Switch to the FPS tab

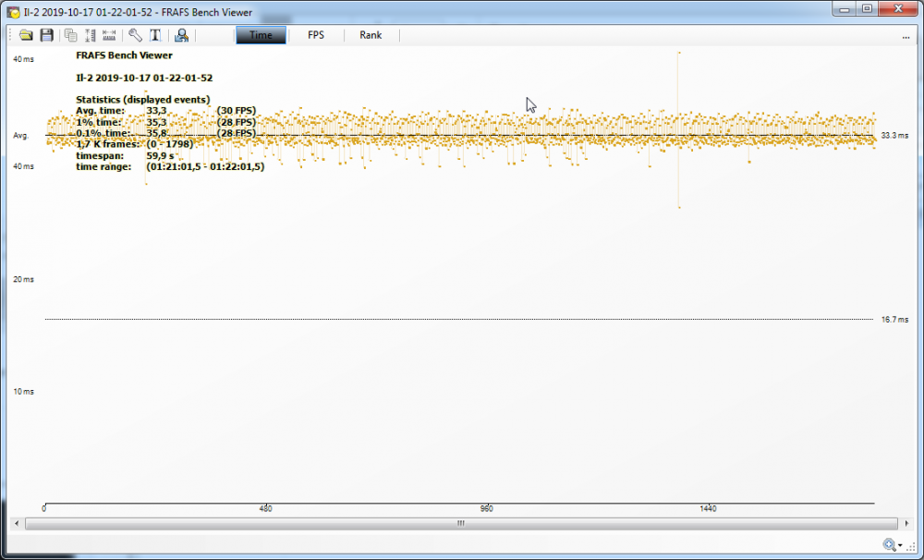pyautogui.click(x=315, y=35)
